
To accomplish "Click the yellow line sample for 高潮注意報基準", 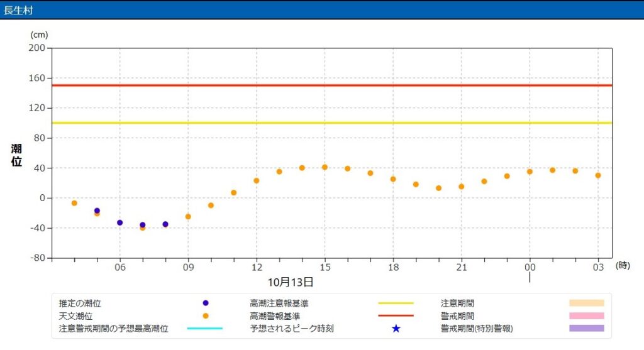I will [x=396, y=303].
